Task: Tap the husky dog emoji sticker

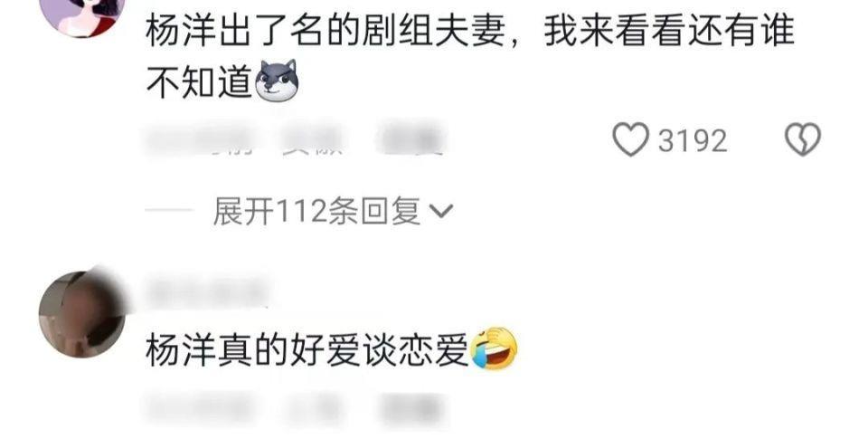Action: click(277, 81)
